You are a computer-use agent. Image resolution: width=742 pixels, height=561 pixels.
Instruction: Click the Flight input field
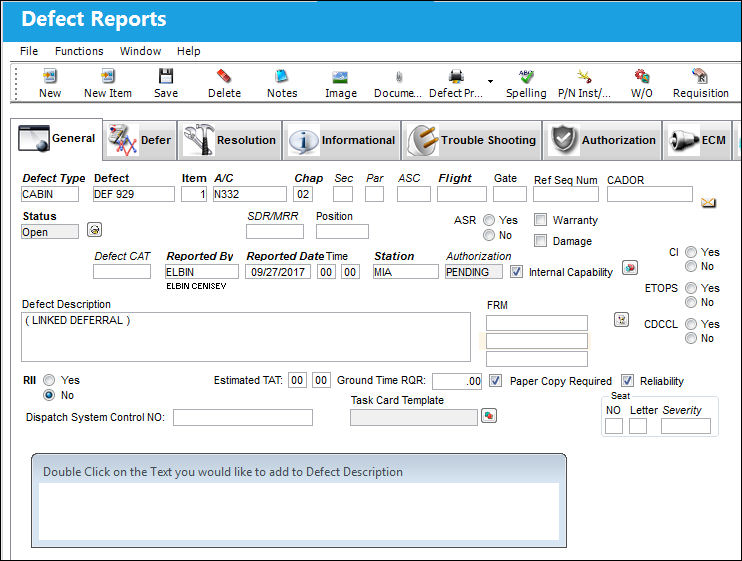pyautogui.click(x=461, y=194)
